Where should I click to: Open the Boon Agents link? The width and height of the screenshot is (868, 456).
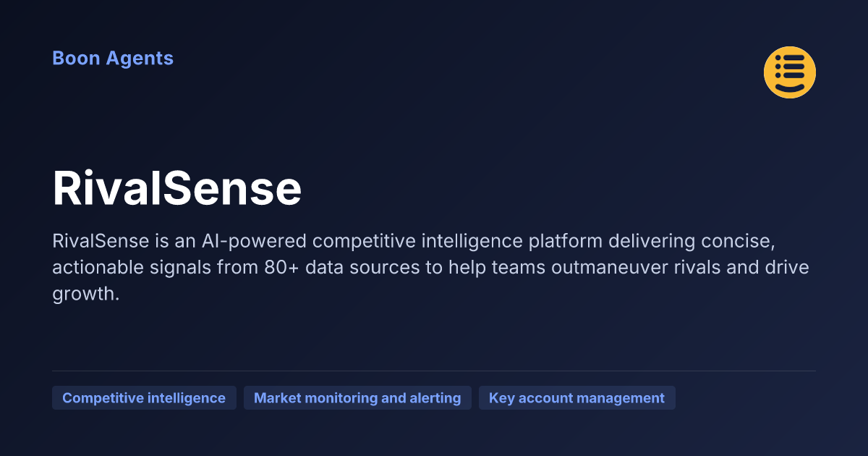click(x=113, y=58)
